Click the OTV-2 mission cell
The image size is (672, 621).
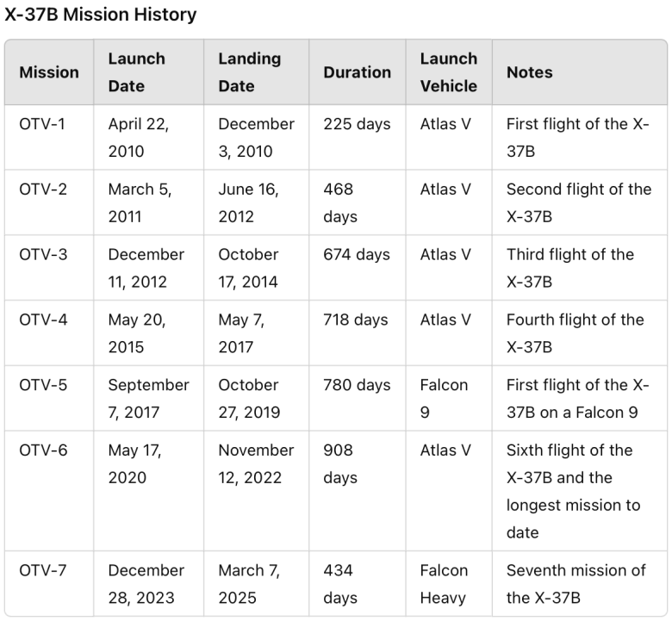[x=49, y=202]
